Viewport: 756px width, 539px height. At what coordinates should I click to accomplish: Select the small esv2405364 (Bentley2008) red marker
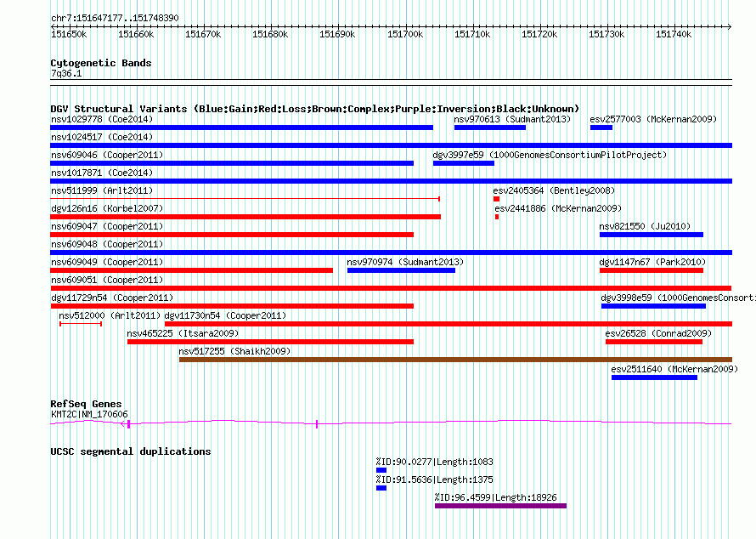click(x=496, y=199)
